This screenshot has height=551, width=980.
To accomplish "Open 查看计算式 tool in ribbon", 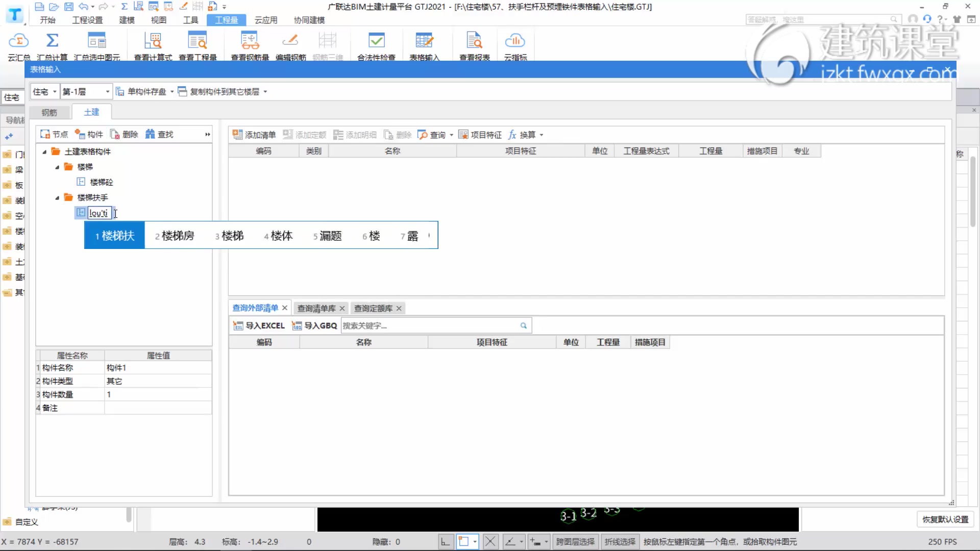I will tap(153, 41).
